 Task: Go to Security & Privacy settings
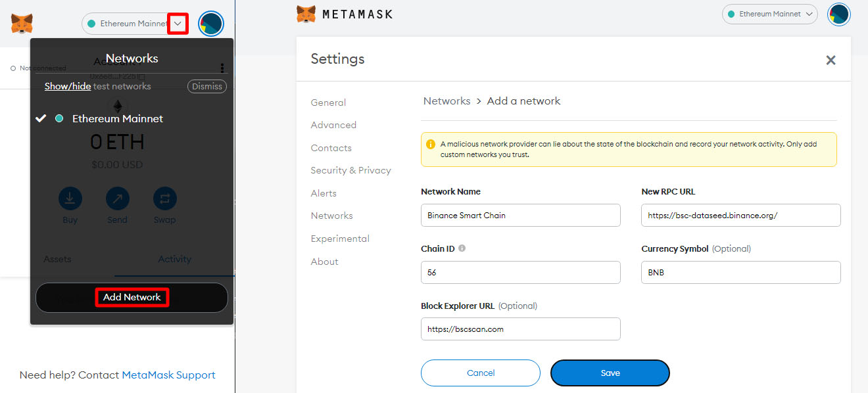coord(351,170)
